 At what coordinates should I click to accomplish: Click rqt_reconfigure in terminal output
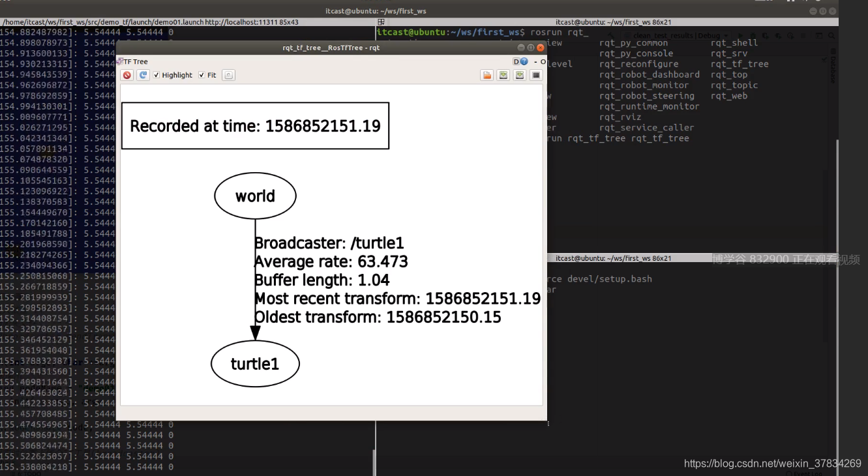(639, 64)
